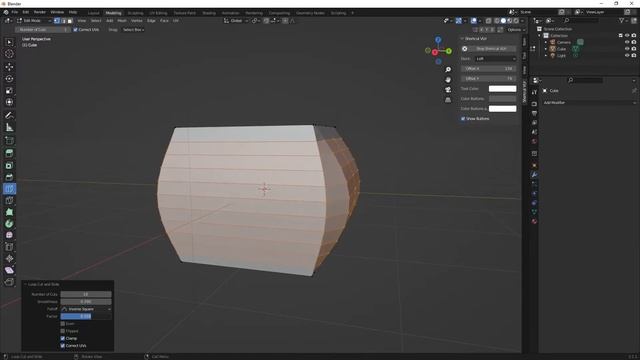The image size is (640, 360).
Task: Click the pan hand viewport icon
Action: click(448, 80)
